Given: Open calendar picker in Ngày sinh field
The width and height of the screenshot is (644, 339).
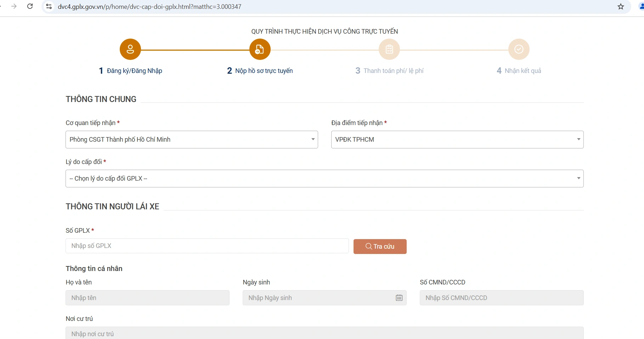Looking at the screenshot, I should click(399, 298).
